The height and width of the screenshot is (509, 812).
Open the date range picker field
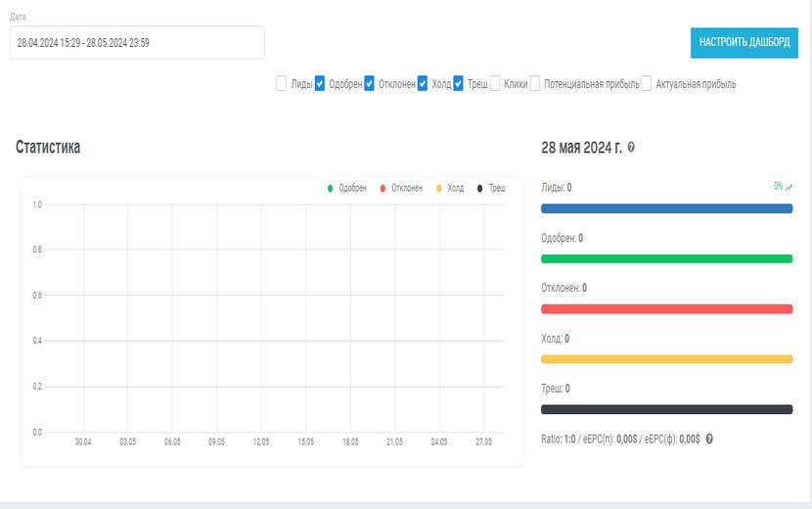pos(137,43)
